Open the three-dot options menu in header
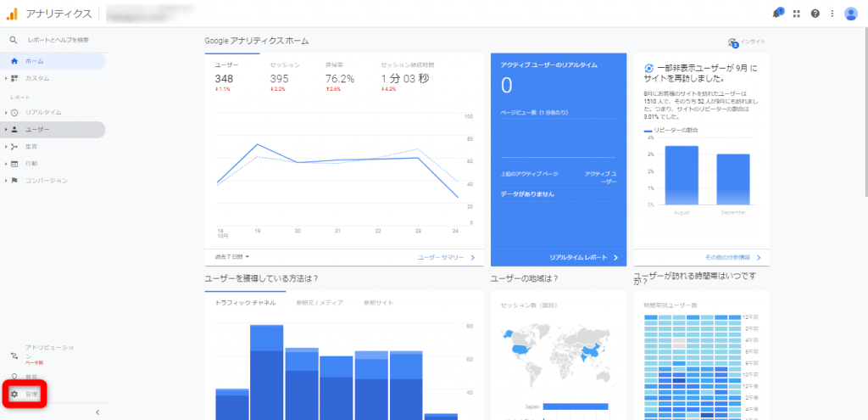This screenshot has height=420, width=868. point(832,14)
